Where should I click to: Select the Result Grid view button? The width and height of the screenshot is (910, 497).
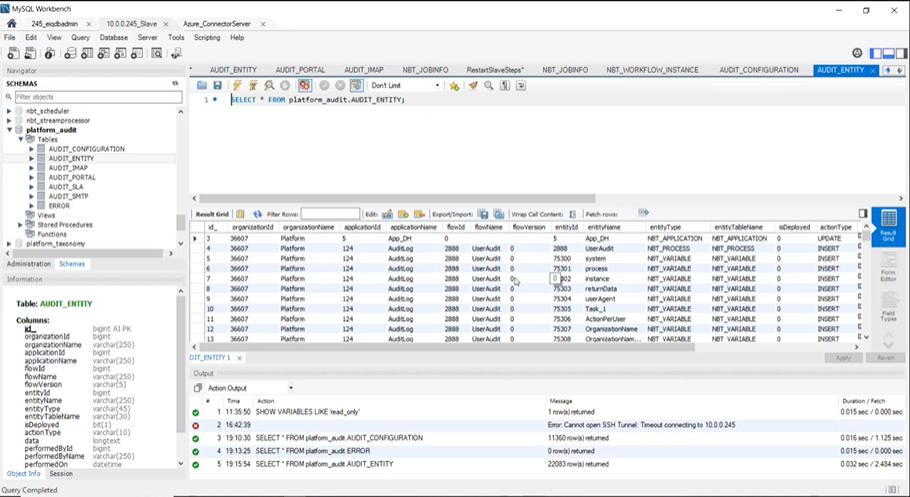coord(888,227)
